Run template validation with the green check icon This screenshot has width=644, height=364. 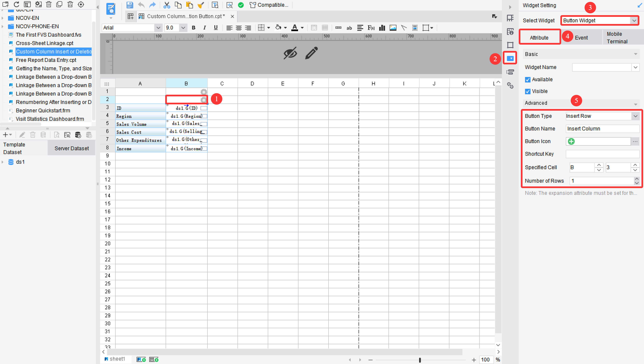pyautogui.click(x=240, y=5)
